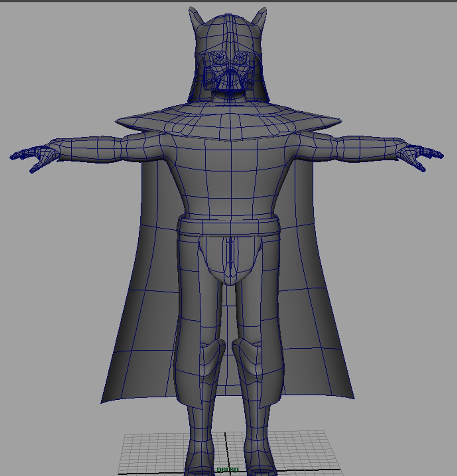
Task: Select the 'persp' camera label
Action: click(x=228, y=469)
